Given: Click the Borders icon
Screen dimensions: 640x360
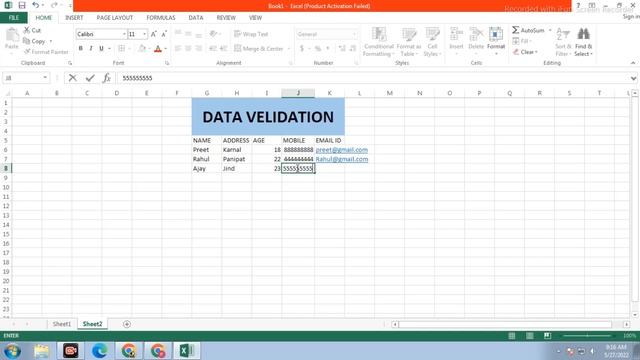Looking at the screenshot, I should 122,49.
